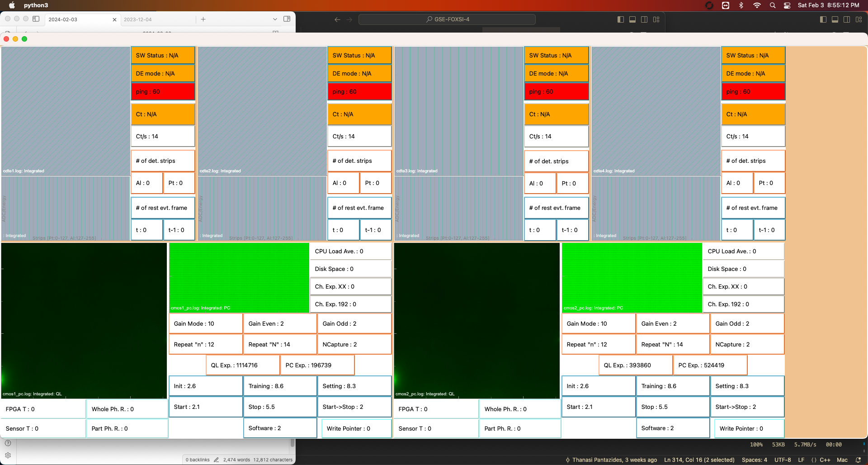
Task: Click the PC Exp. : 196739 value
Action: 317,365
